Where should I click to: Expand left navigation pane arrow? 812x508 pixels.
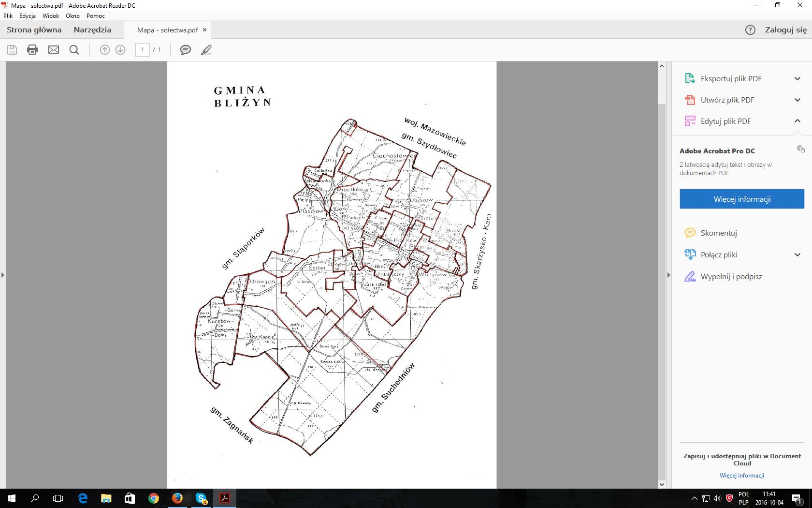pos(3,275)
